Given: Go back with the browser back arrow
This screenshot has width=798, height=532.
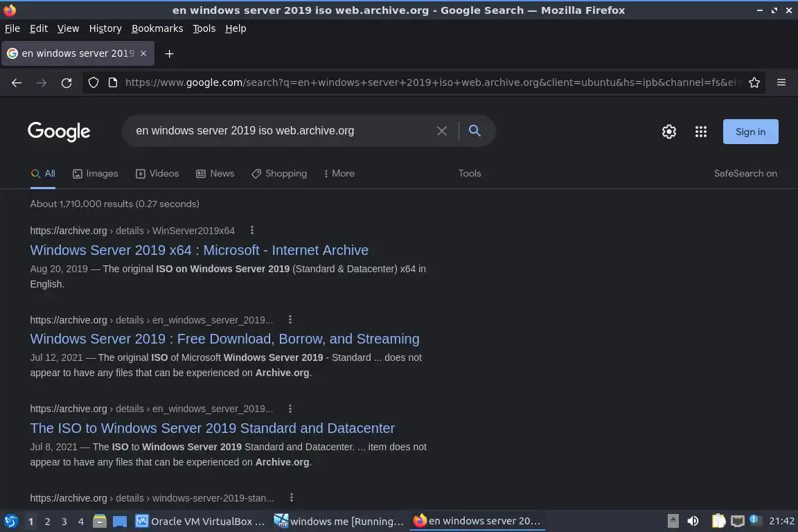Looking at the screenshot, I should [x=17, y=82].
